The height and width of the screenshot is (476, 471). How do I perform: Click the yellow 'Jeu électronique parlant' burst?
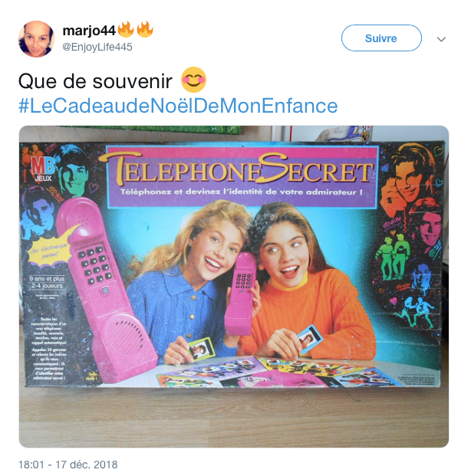50,251
